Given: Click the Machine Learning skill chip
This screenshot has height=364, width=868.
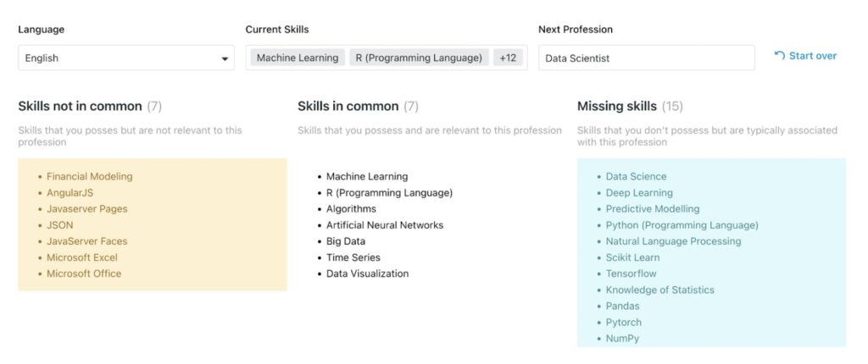Looking at the screenshot, I should pos(298,58).
